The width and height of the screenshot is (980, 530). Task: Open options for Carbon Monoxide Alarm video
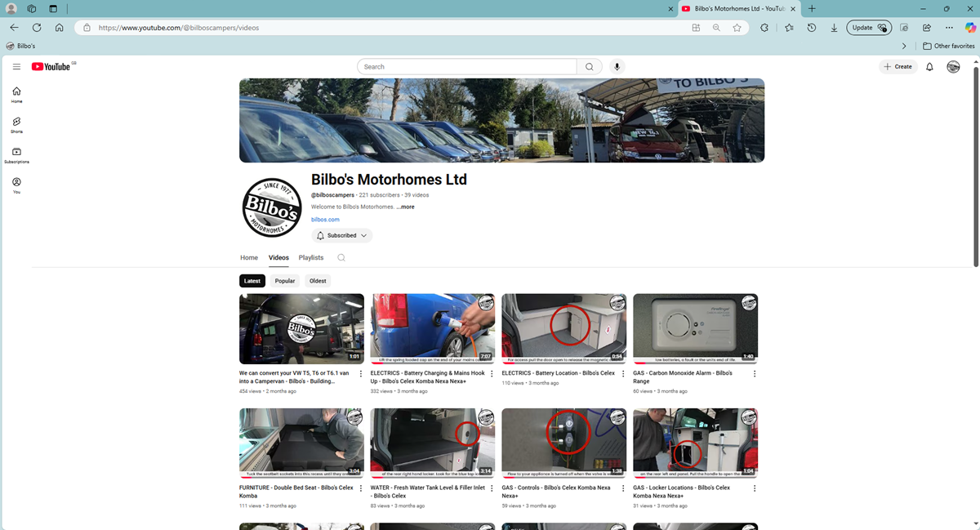point(755,374)
